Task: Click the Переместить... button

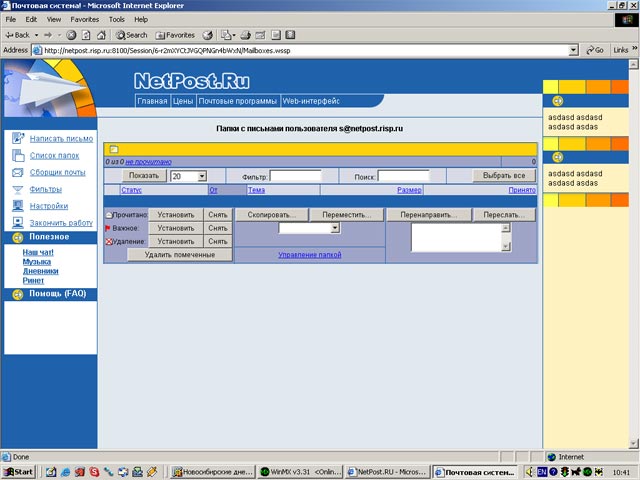Action: pos(347,215)
